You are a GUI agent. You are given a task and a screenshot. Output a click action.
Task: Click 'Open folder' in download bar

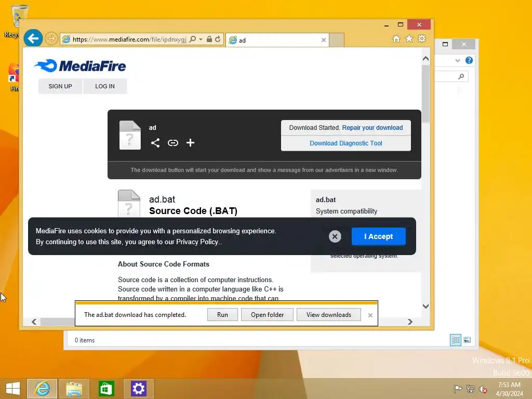tap(268, 315)
